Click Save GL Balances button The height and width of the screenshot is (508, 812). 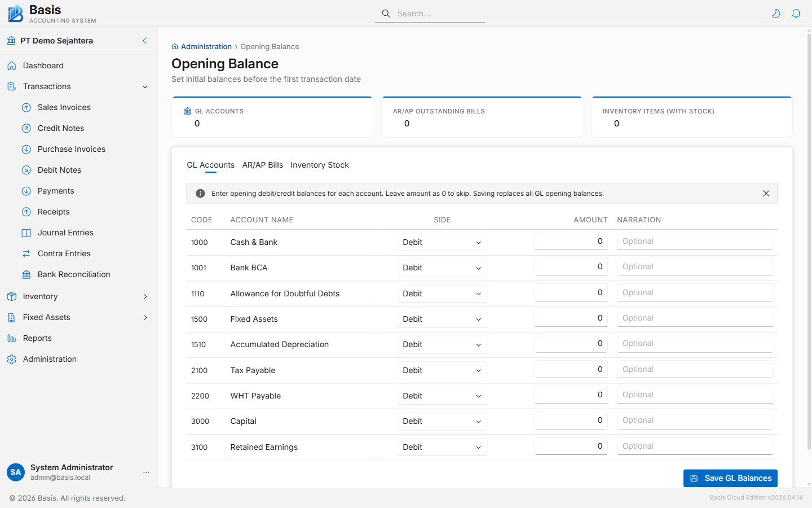(730, 478)
